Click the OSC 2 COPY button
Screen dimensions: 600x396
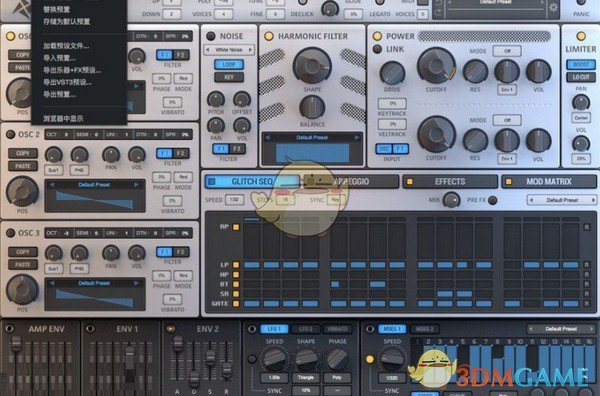(23, 153)
